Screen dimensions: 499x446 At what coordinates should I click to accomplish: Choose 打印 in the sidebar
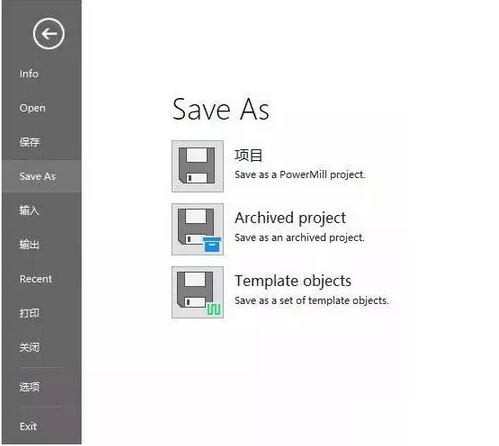[29, 313]
